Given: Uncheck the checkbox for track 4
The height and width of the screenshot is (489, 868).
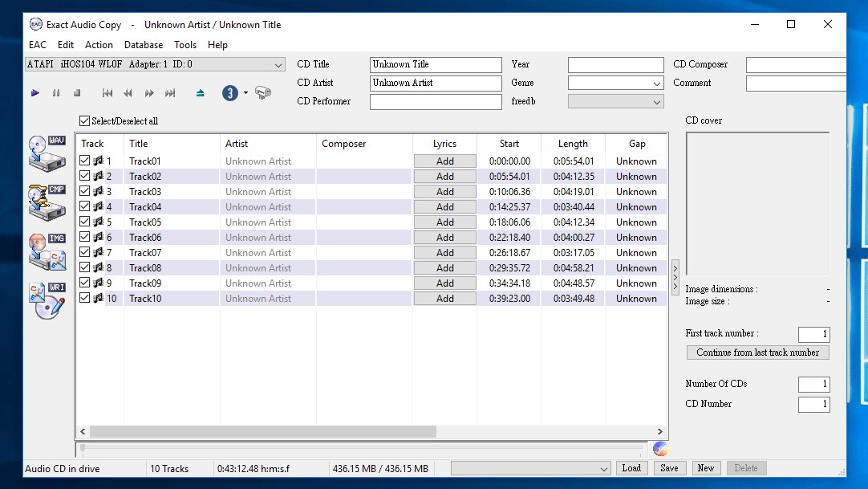Looking at the screenshot, I should tap(85, 206).
